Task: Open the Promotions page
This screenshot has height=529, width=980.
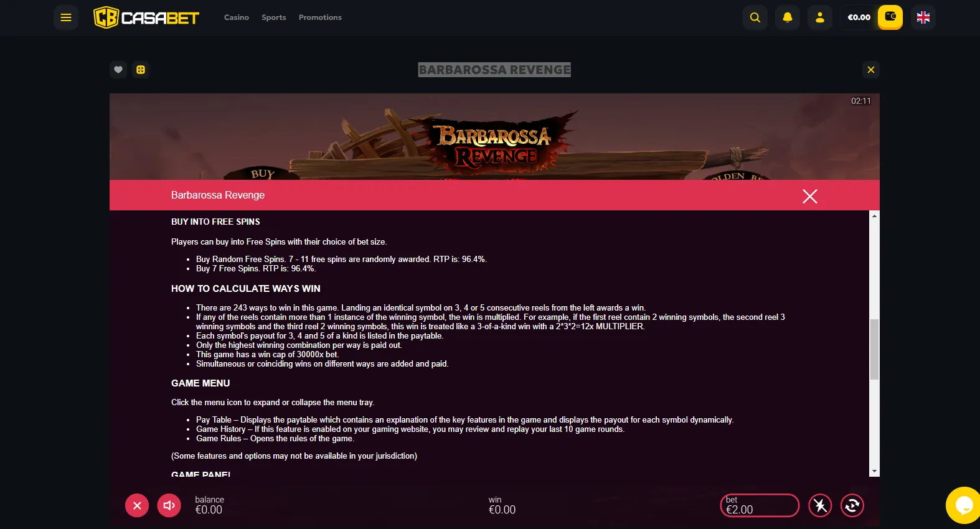Action: coord(320,17)
